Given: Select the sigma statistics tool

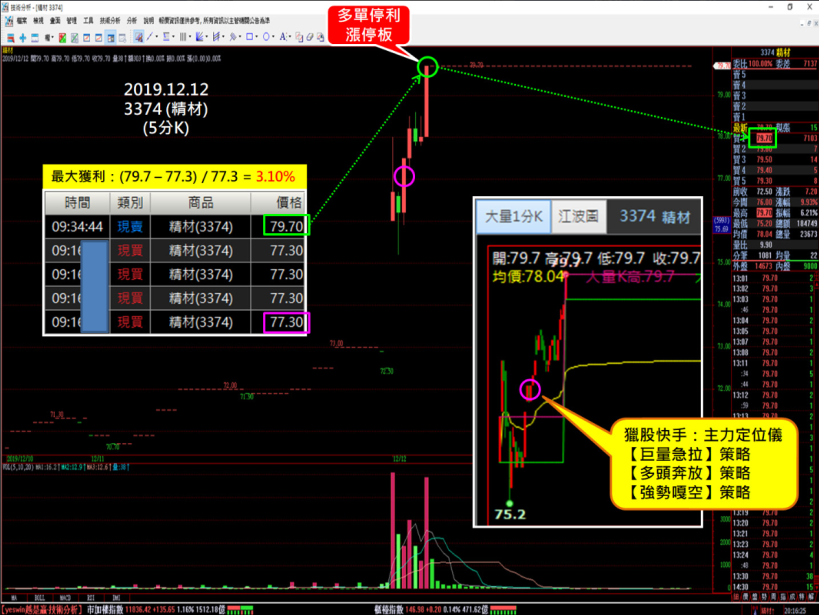Looking at the screenshot, I should click(x=166, y=37).
